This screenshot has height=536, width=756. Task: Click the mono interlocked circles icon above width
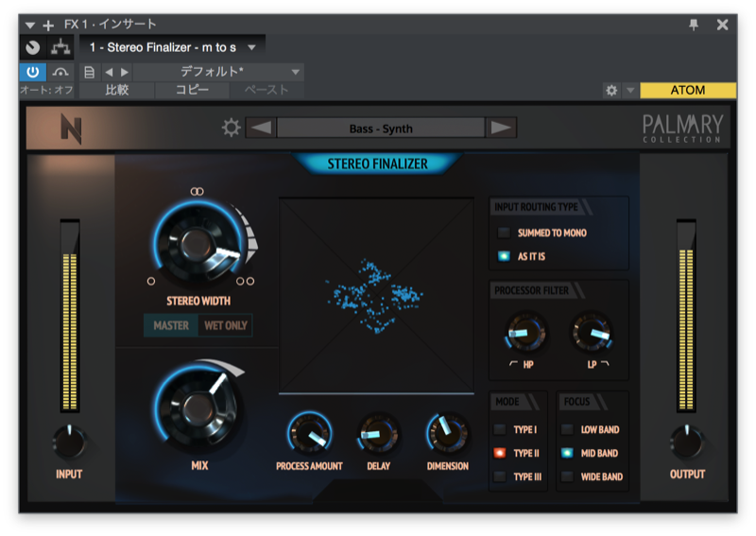click(x=197, y=192)
